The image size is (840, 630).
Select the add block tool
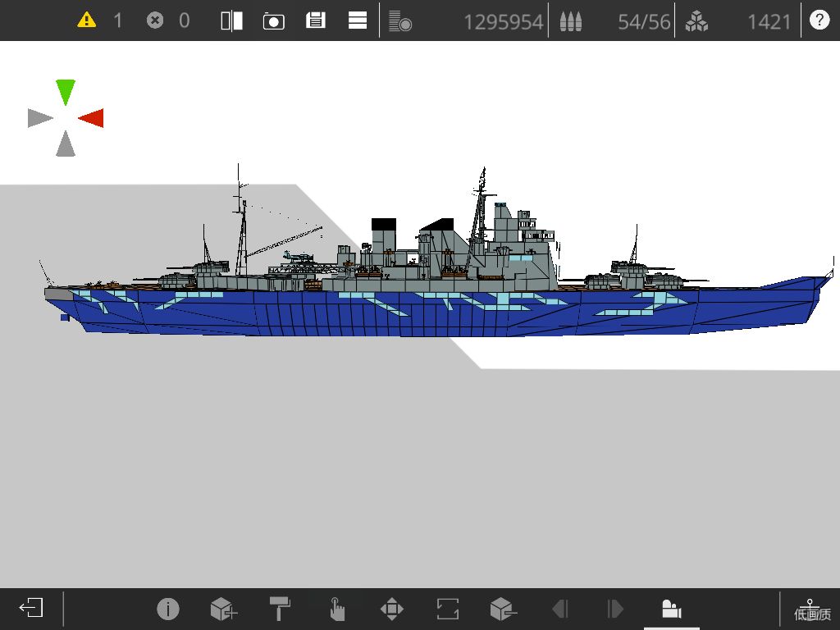tap(223, 609)
